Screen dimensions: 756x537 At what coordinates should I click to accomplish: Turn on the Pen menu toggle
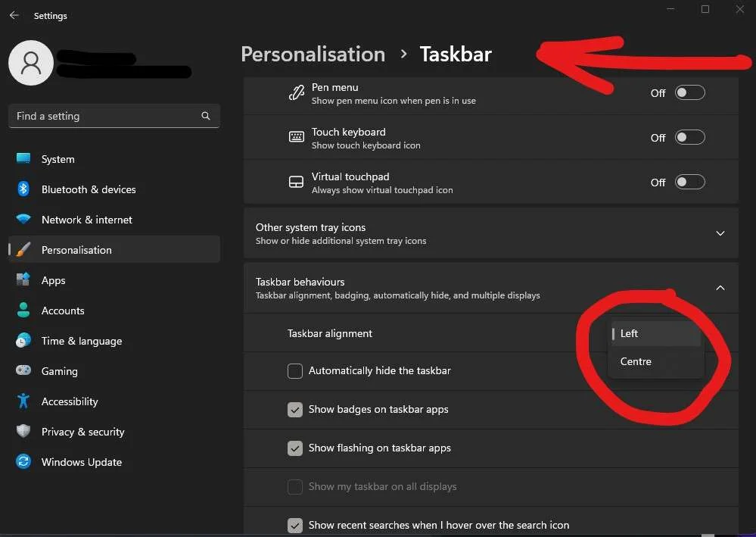(690, 92)
